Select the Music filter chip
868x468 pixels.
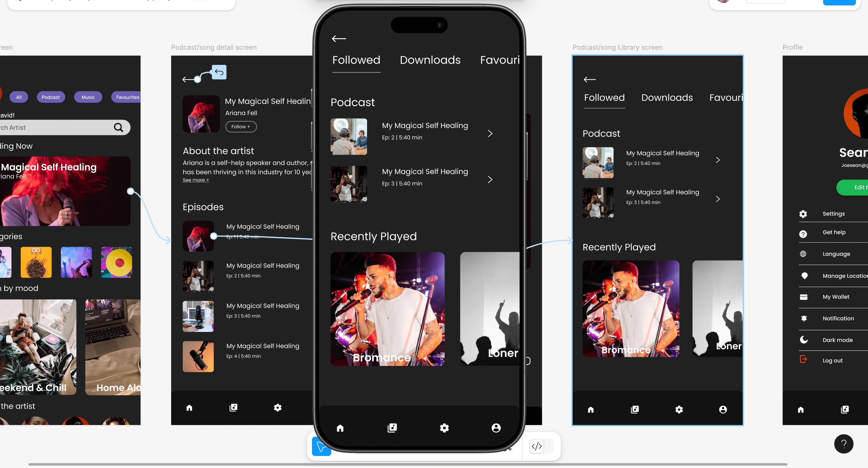point(88,97)
